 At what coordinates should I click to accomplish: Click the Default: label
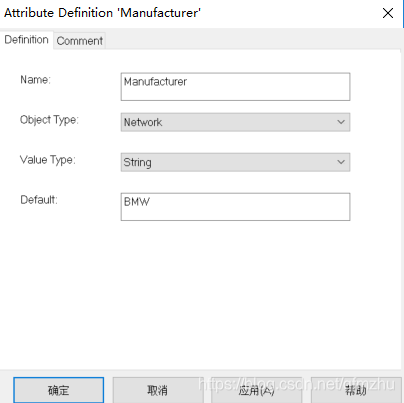[x=39, y=200]
